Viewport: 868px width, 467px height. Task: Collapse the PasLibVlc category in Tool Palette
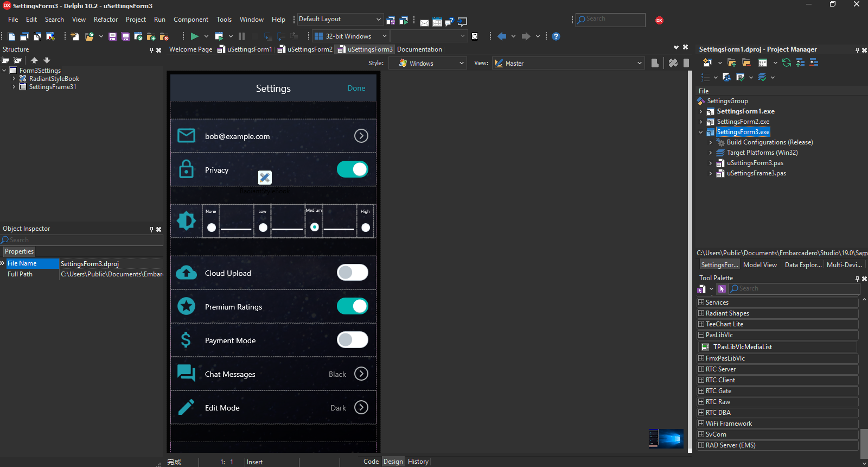tap(701, 335)
